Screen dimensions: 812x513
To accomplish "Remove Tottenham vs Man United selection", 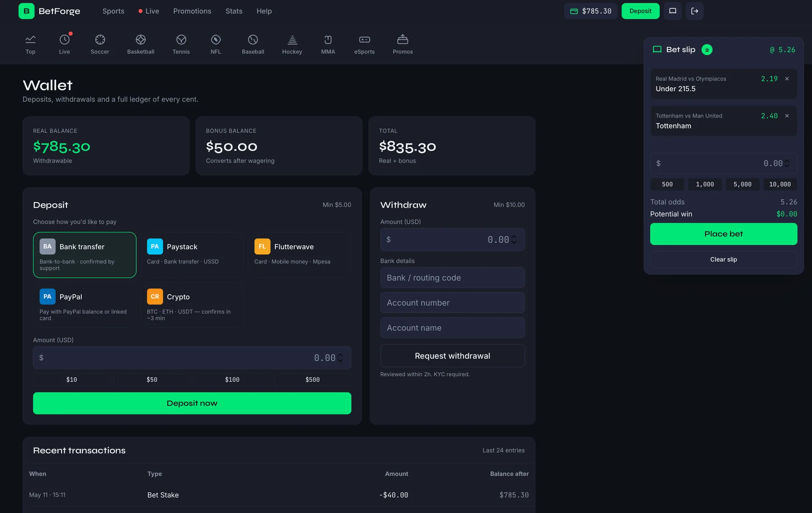I will pos(787,116).
